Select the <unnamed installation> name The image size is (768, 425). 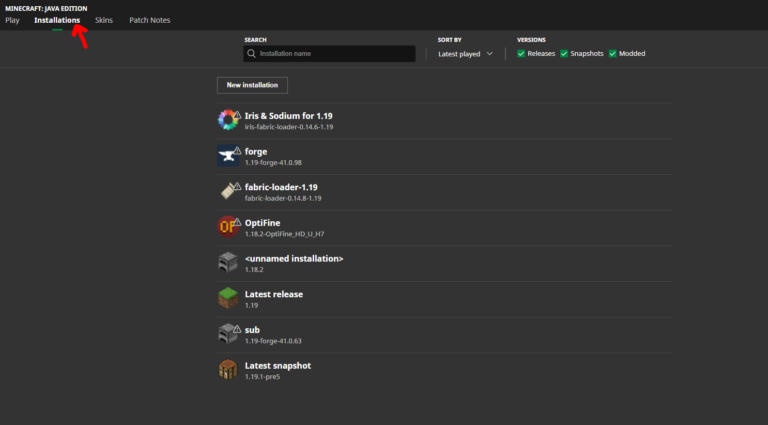tap(294, 259)
